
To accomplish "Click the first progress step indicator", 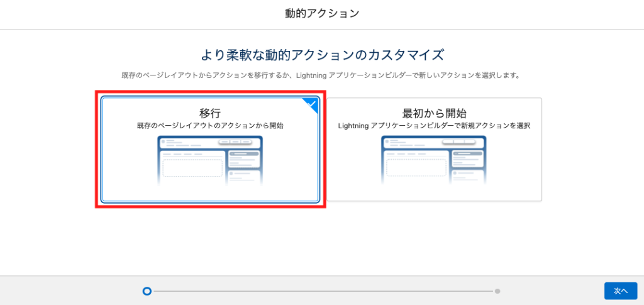I will point(147,291).
